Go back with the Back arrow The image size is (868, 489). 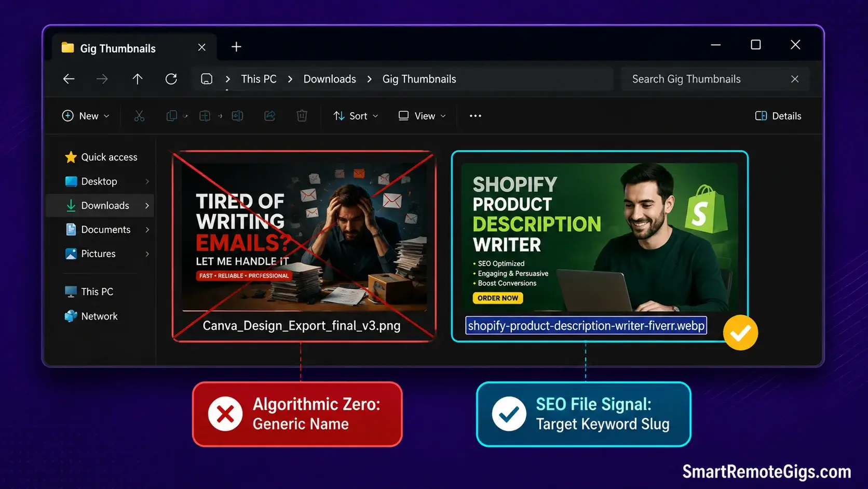(x=69, y=79)
